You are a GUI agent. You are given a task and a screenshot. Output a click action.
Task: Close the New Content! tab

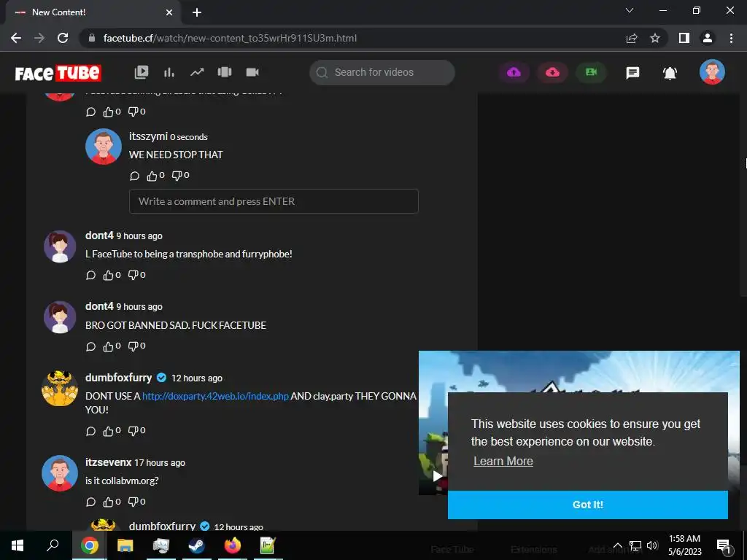pos(169,12)
